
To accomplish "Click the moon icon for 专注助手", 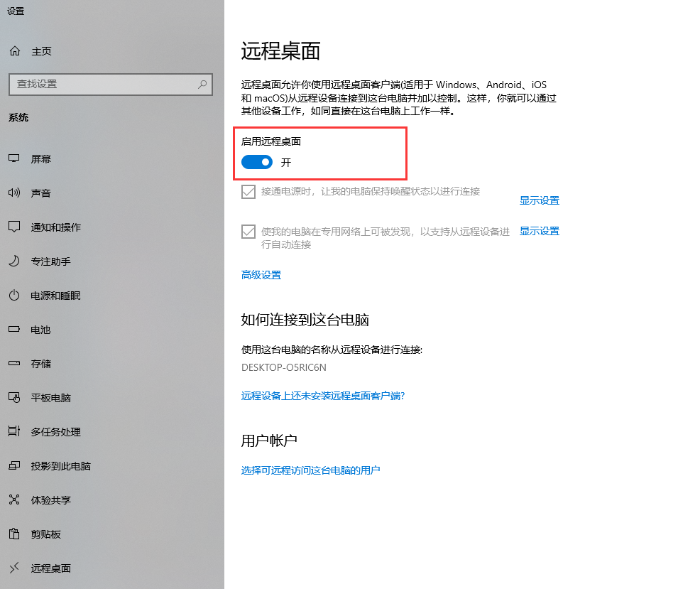I will (x=13, y=261).
